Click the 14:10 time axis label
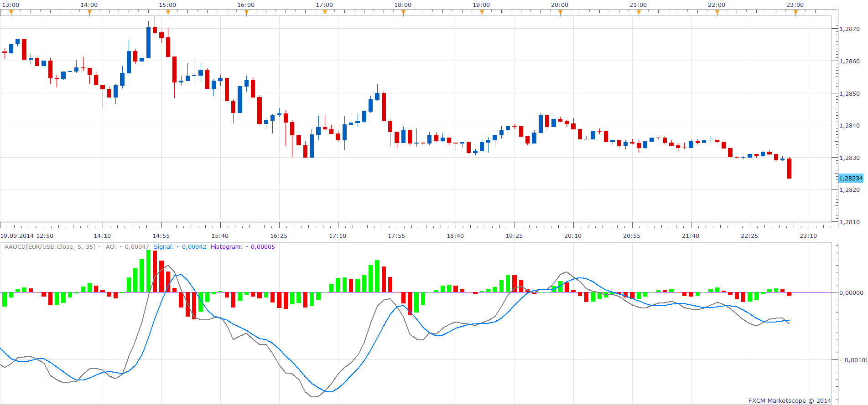 pyautogui.click(x=102, y=236)
